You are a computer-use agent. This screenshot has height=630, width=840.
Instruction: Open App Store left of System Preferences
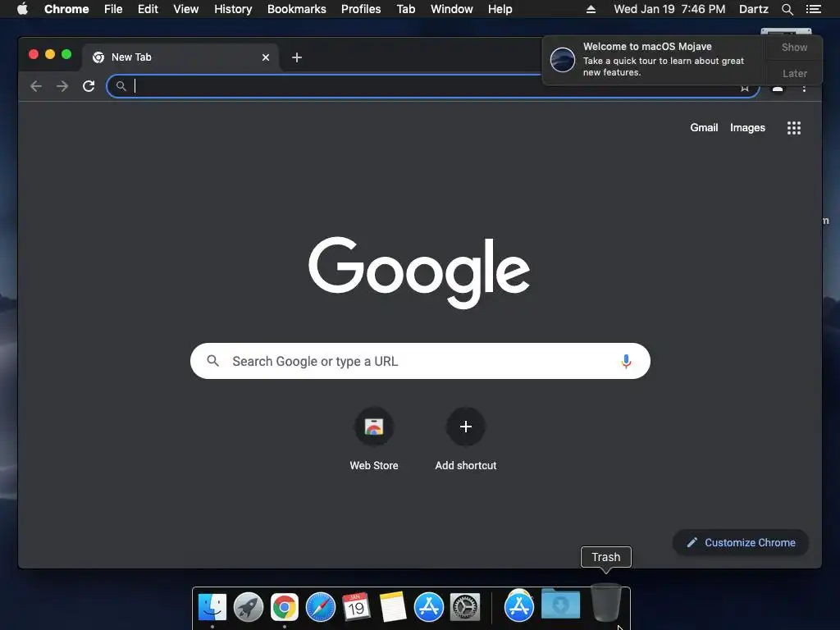coord(428,607)
